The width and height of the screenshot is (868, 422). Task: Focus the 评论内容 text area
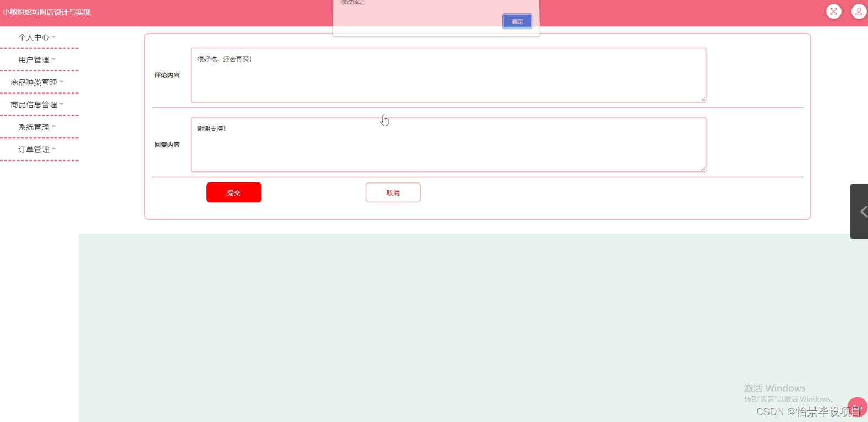[x=448, y=75]
